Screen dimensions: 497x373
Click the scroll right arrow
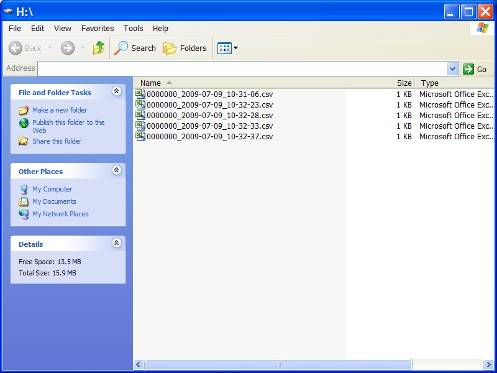(488, 364)
